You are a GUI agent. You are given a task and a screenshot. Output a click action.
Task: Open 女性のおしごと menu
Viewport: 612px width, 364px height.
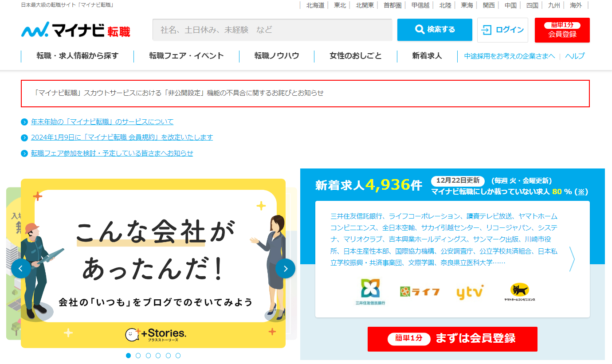click(x=356, y=56)
